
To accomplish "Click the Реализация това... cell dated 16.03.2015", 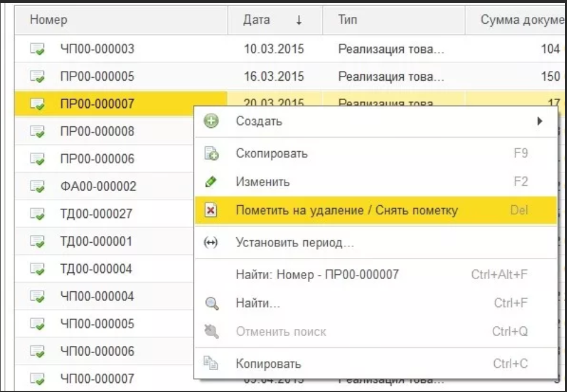I will pos(391,76).
